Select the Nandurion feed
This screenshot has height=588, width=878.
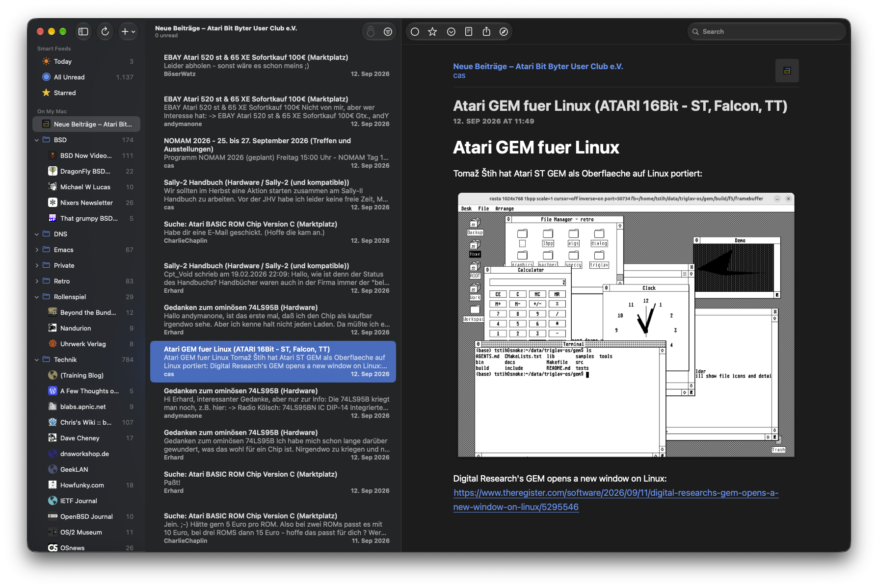pos(86,328)
